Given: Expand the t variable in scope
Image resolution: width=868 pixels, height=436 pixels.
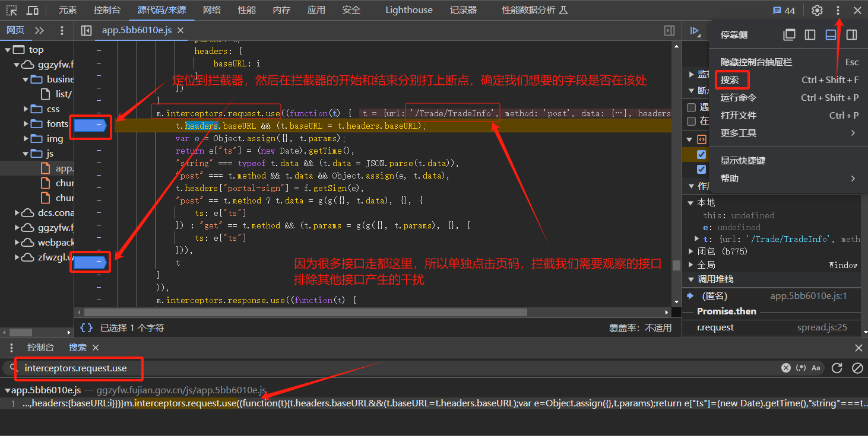Looking at the screenshot, I should click(697, 239).
